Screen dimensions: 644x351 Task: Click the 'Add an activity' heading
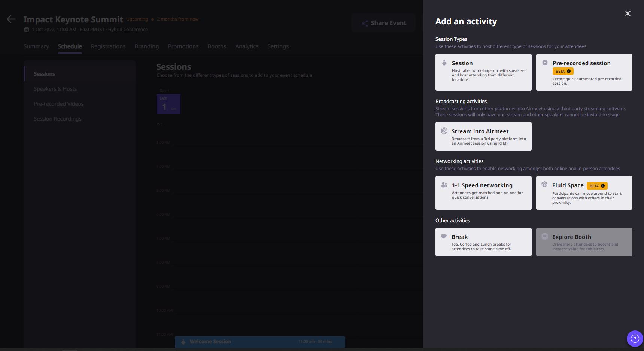click(466, 21)
